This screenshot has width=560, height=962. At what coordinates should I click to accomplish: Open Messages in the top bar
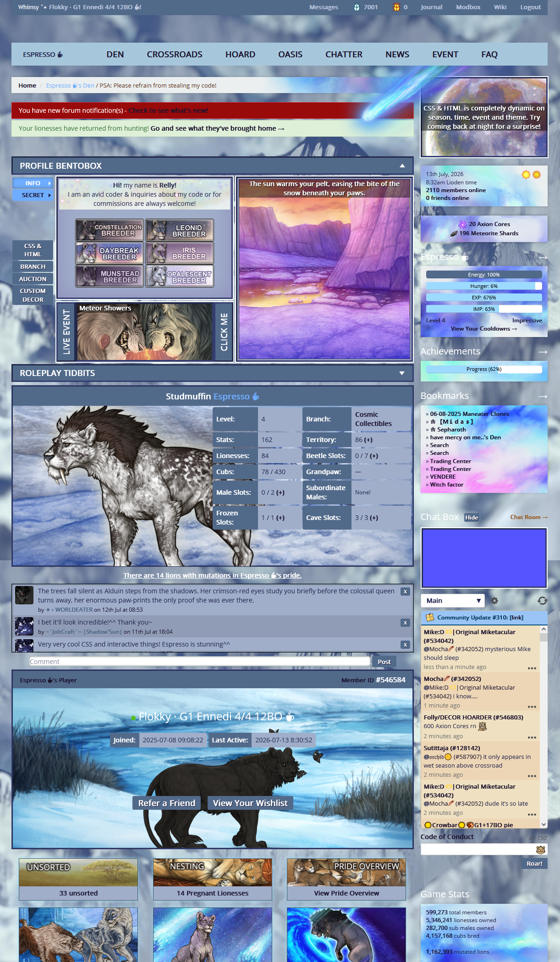click(324, 7)
